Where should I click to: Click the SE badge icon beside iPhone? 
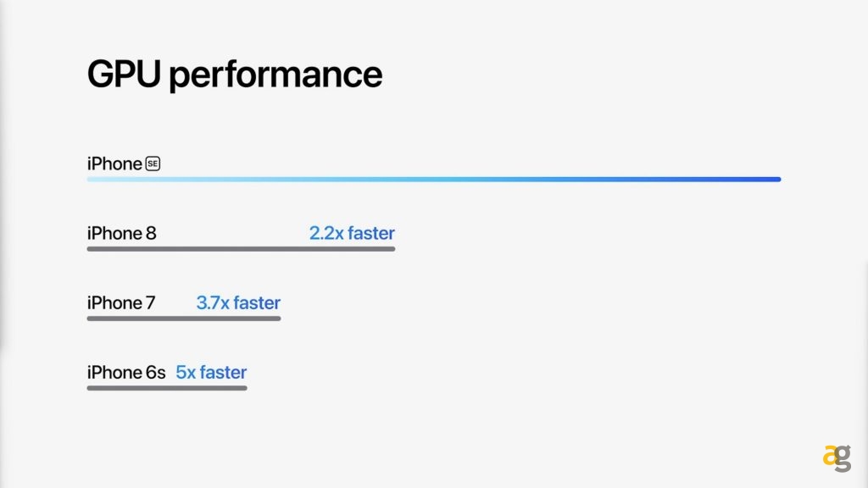153,164
